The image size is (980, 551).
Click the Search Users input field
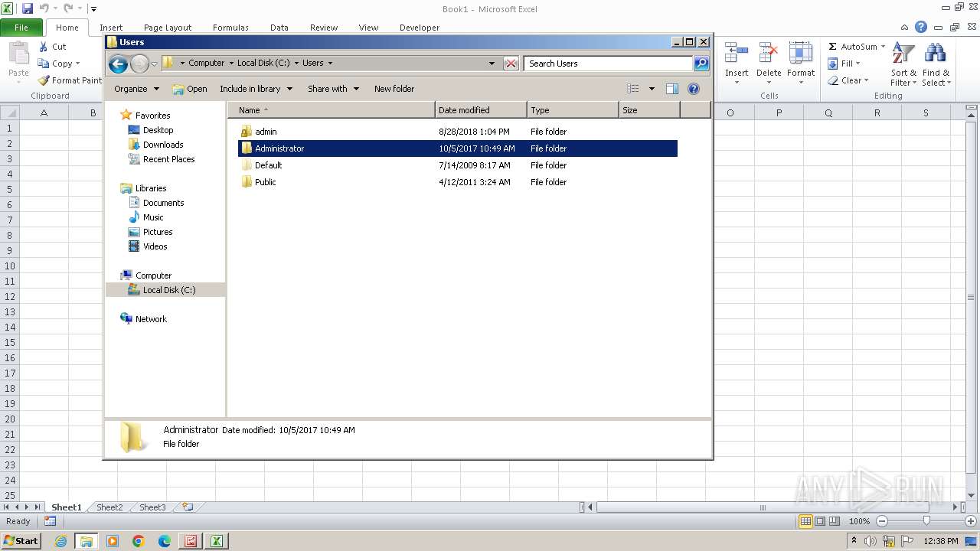click(609, 64)
